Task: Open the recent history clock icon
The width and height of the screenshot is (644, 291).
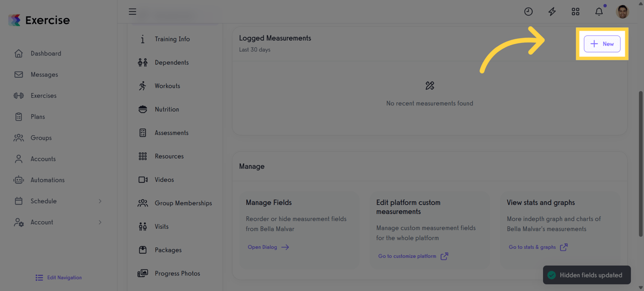Action: (x=528, y=11)
